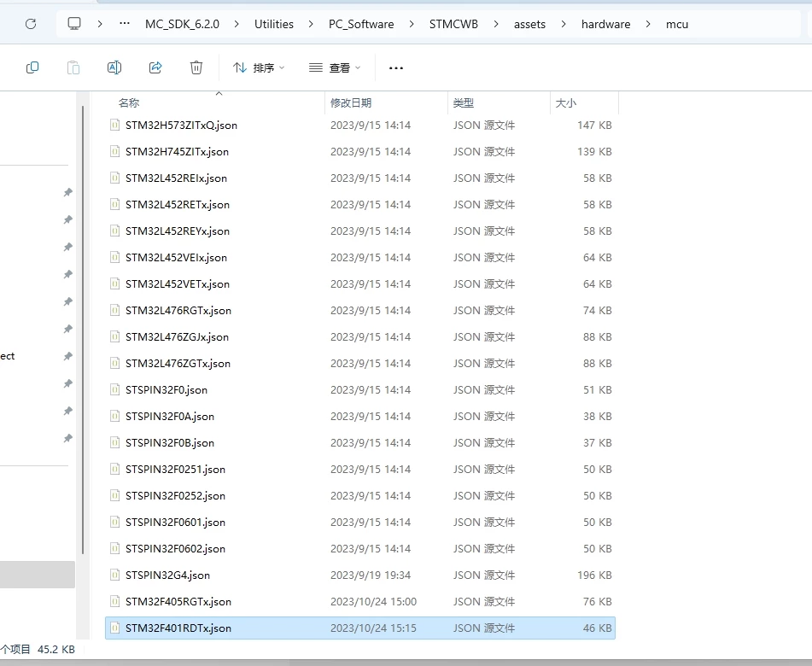This screenshot has width=812, height=666.
Task: Show hidden path segments via ellipsis in address bar
Action: point(125,24)
